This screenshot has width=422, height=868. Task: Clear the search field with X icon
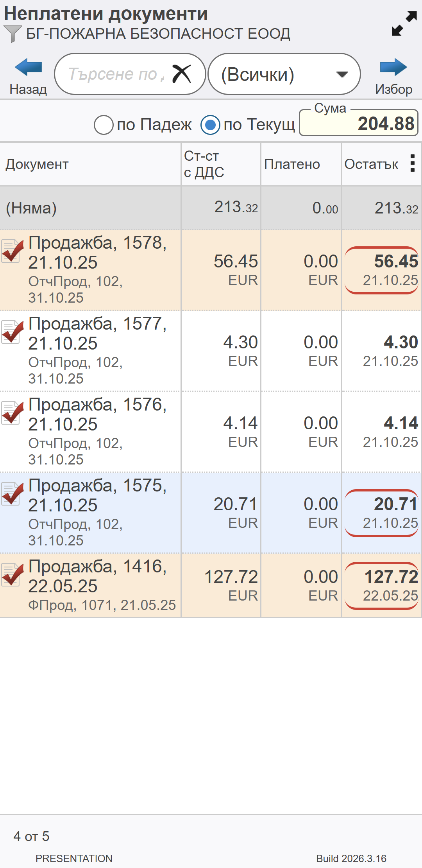pos(182,74)
